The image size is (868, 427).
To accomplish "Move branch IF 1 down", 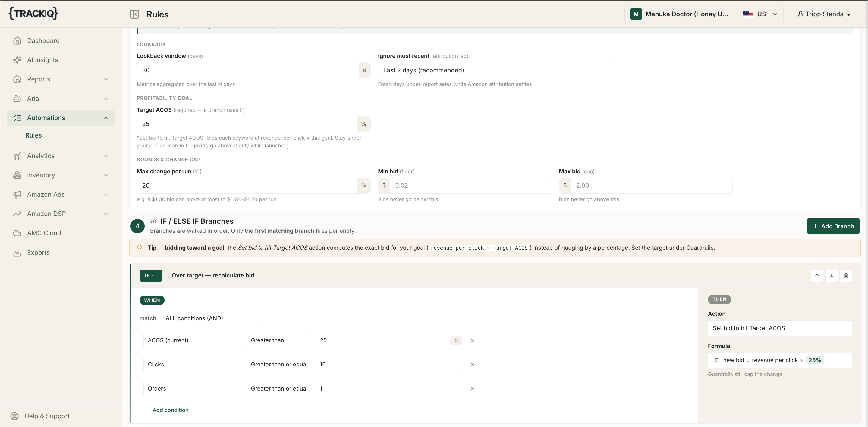I will coord(831,275).
